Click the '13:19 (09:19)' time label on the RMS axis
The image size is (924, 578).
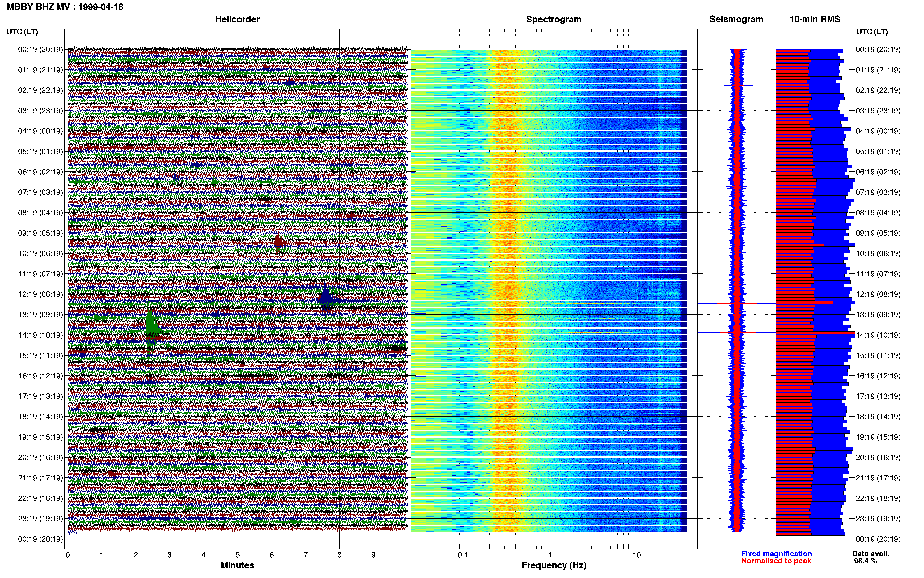point(878,315)
